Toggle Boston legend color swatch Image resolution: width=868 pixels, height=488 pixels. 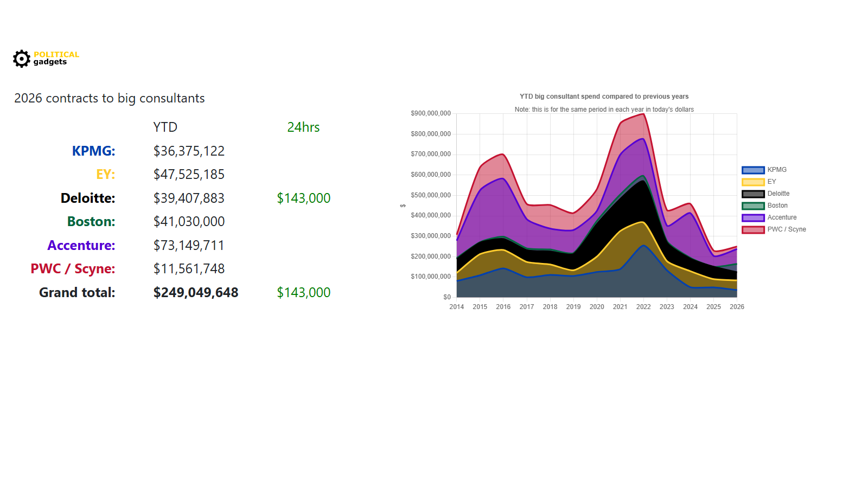click(753, 206)
